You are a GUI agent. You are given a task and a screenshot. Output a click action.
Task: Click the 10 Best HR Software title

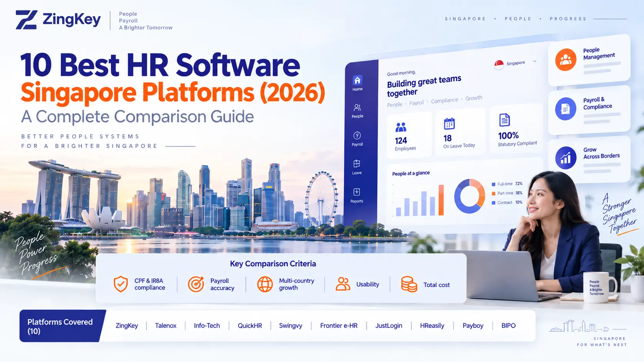(x=160, y=65)
